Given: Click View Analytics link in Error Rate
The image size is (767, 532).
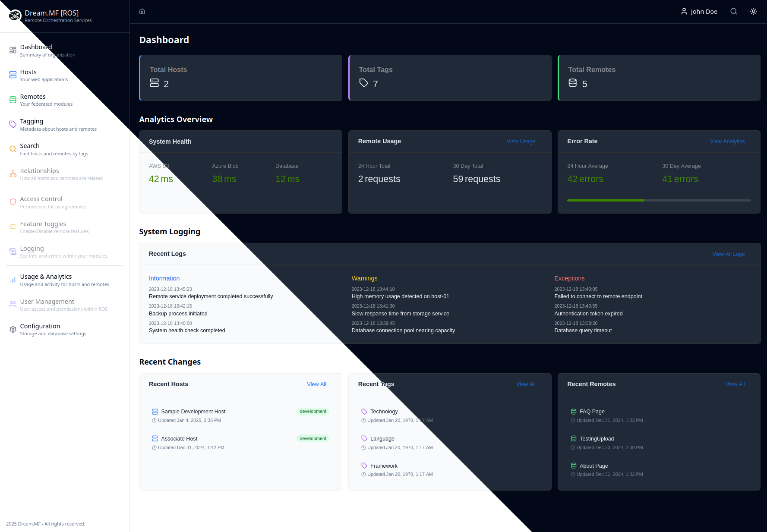Looking at the screenshot, I should 727,142.
